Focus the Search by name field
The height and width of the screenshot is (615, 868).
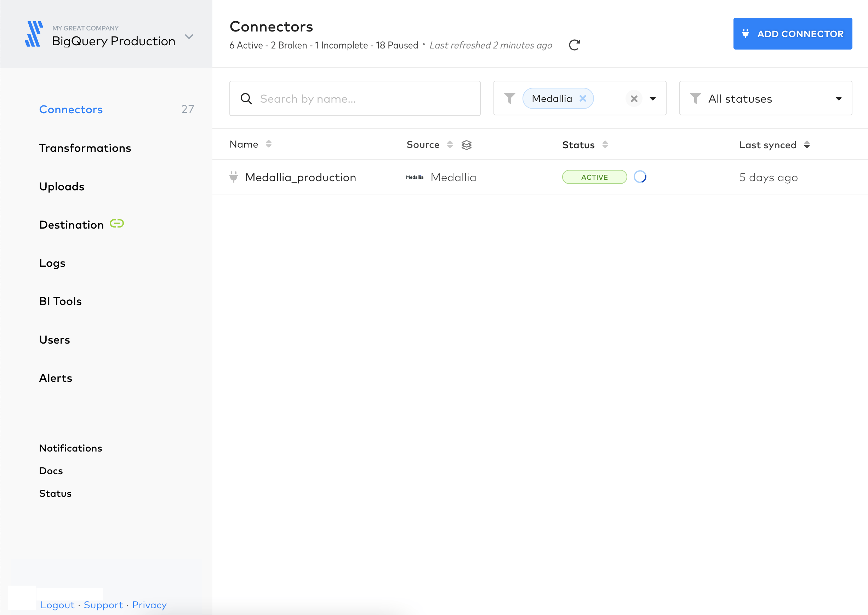(355, 98)
